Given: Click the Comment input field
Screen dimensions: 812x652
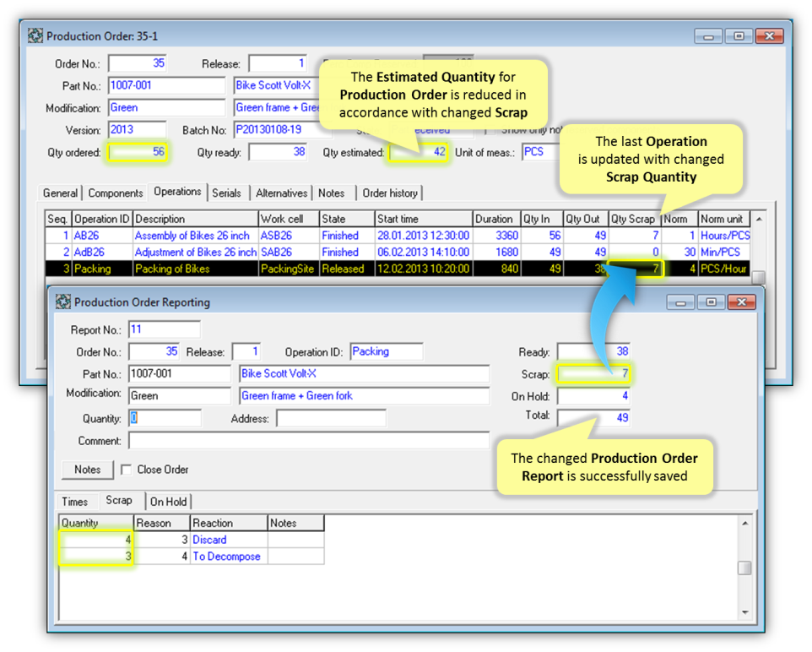Looking at the screenshot, I should [309, 440].
